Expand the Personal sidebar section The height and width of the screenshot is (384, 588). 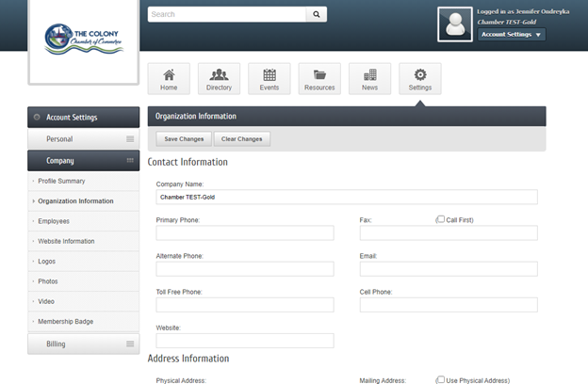coord(84,139)
